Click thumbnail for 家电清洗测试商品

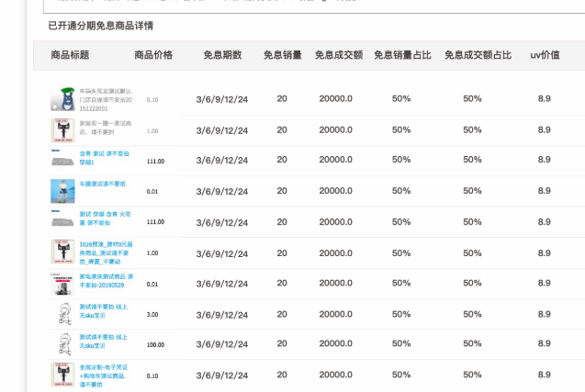(x=62, y=284)
